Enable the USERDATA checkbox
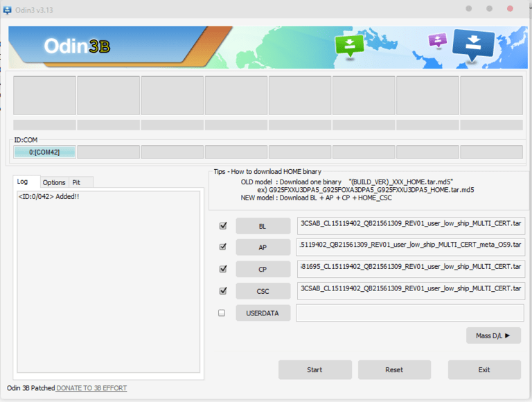Image resolution: width=532 pixels, height=402 pixels. click(x=222, y=313)
